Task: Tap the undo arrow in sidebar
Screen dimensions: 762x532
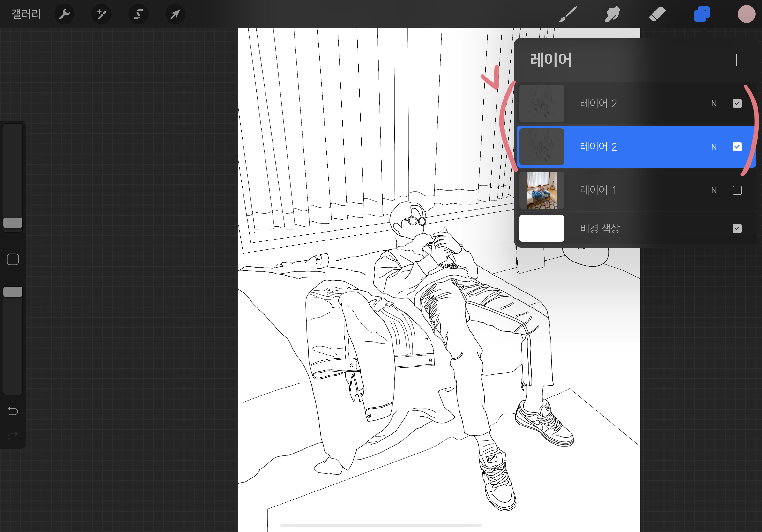Action: tap(13, 410)
